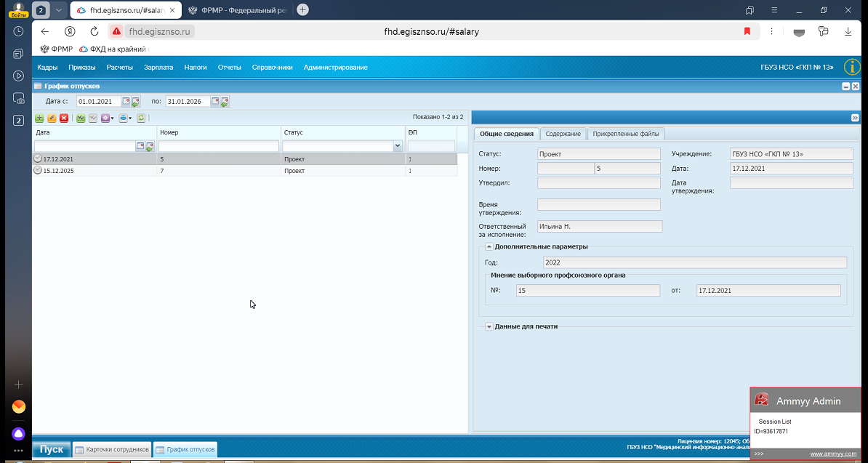
Task: Collapse 'Дополнительные параметры' section
Action: click(x=489, y=246)
